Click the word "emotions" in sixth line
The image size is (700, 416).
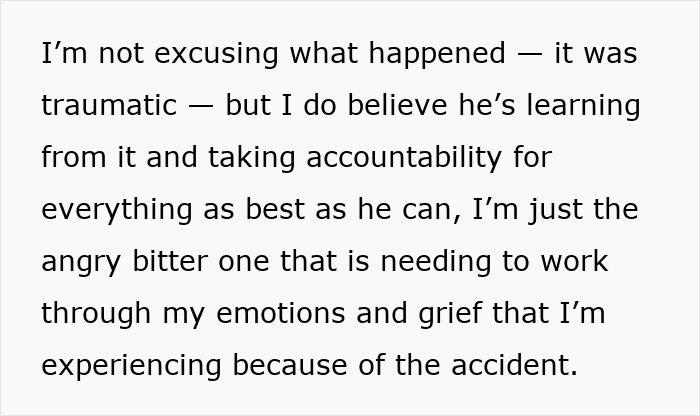pyautogui.click(x=281, y=313)
